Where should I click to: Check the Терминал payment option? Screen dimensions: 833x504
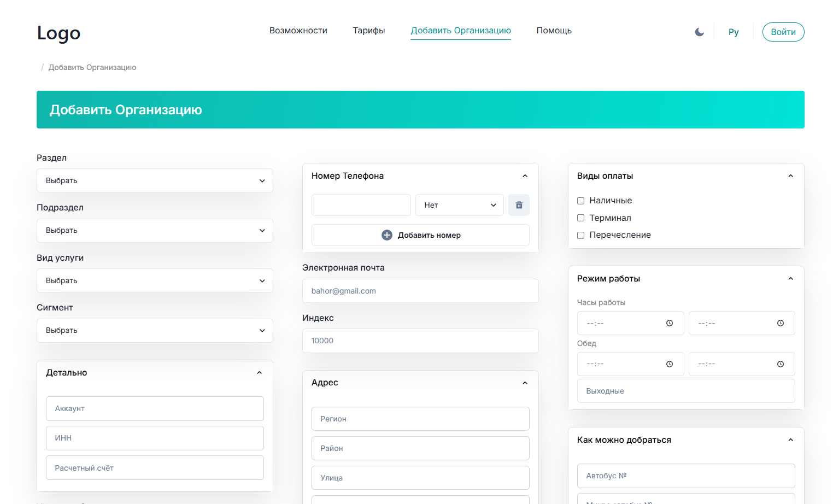pyautogui.click(x=580, y=218)
